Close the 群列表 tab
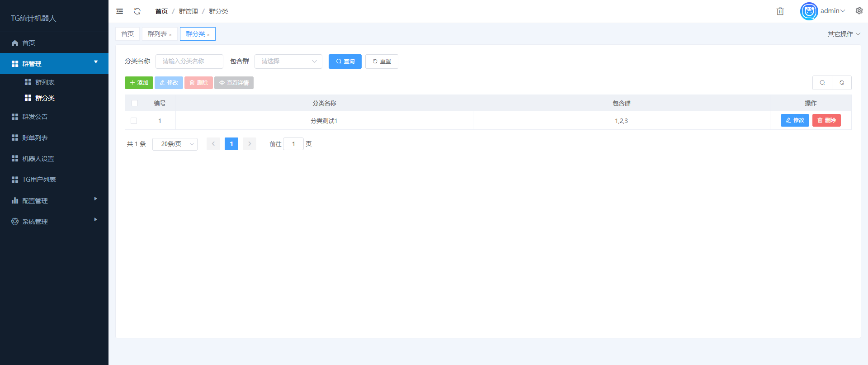868x365 pixels. point(170,35)
